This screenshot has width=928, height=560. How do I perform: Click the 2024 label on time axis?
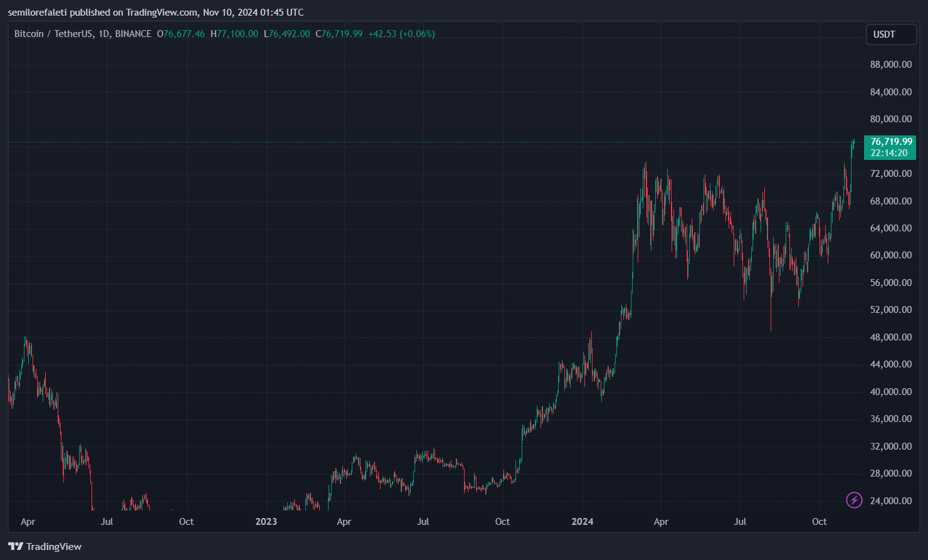pos(583,522)
